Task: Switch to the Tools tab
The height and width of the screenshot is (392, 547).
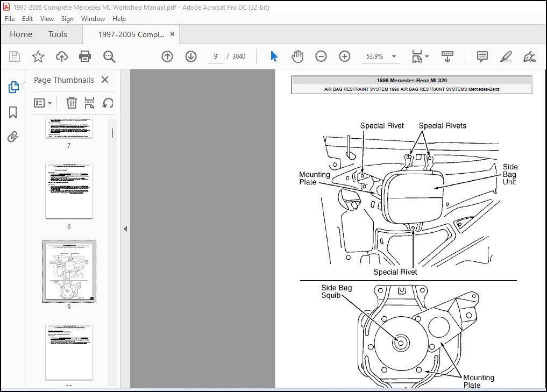Action: [58, 34]
